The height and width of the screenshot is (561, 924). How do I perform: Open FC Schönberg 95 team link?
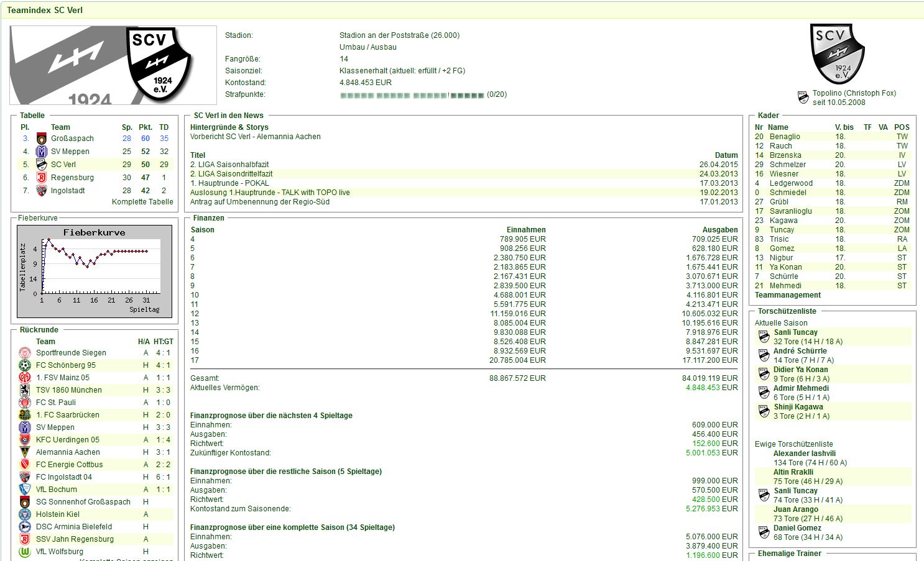66,365
